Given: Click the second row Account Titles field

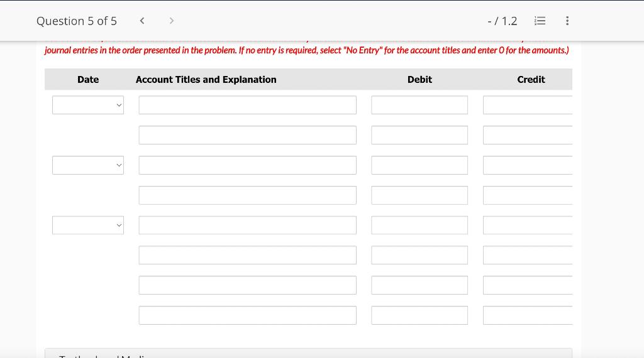Looking at the screenshot, I should (248, 135).
